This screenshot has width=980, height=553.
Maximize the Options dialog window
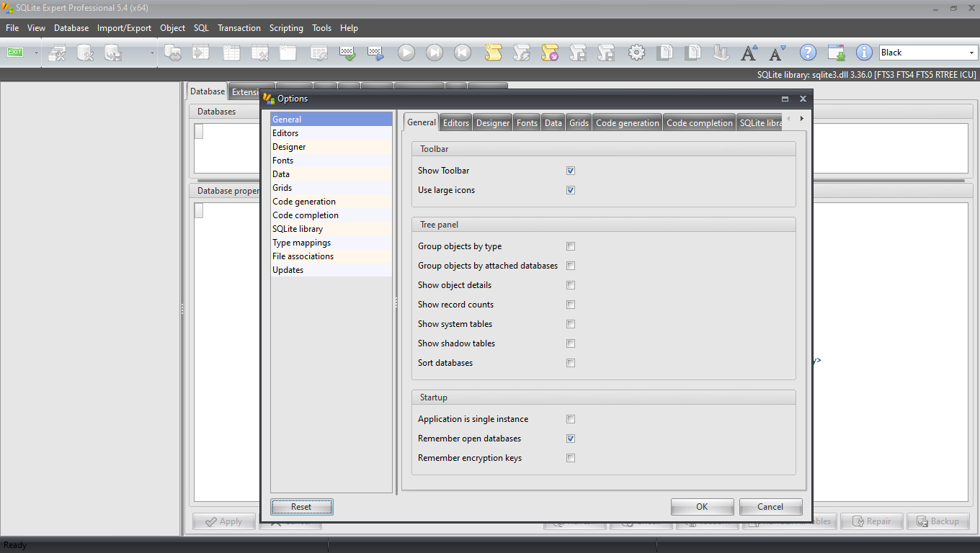click(785, 99)
